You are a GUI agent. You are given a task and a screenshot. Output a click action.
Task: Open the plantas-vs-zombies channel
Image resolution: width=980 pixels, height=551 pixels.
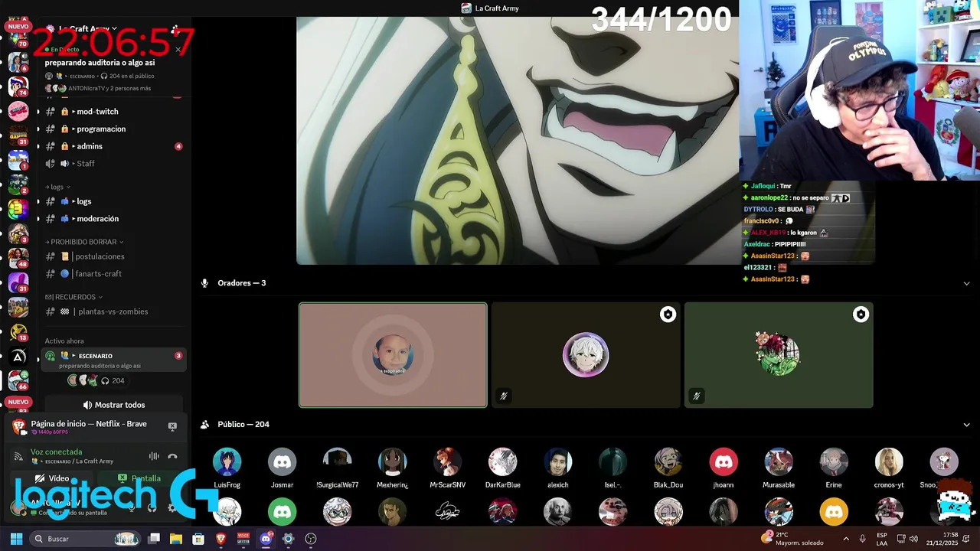(112, 311)
